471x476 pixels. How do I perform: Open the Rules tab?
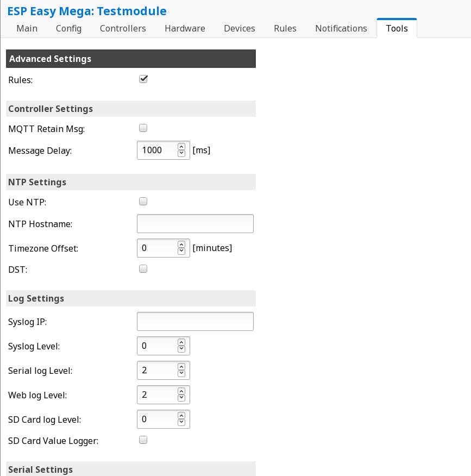(x=285, y=28)
